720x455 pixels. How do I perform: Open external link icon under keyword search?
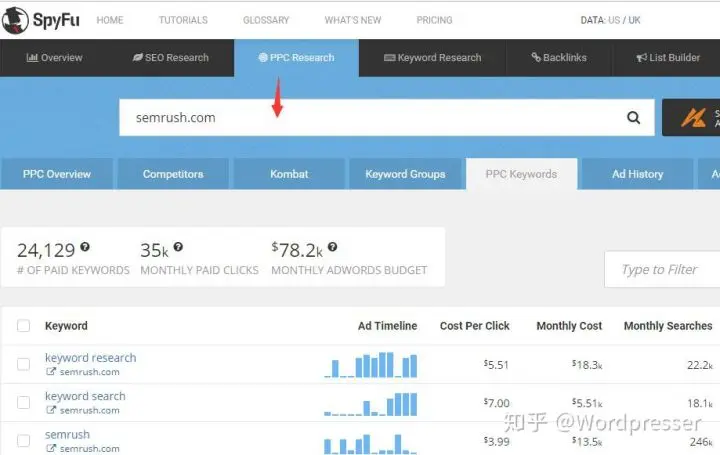click(51, 410)
